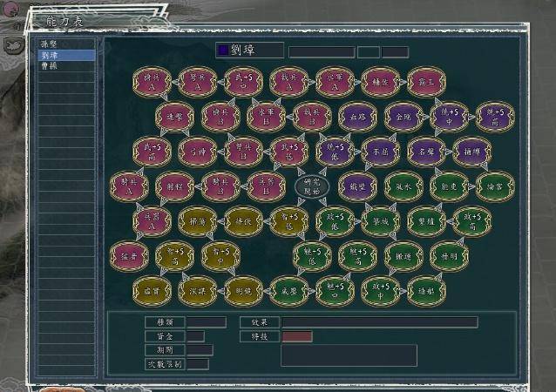Image resolution: width=556 pixels, height=392 pixels.
Task: Pick the 射程 skill node
Action: click(x=174, y=186)
